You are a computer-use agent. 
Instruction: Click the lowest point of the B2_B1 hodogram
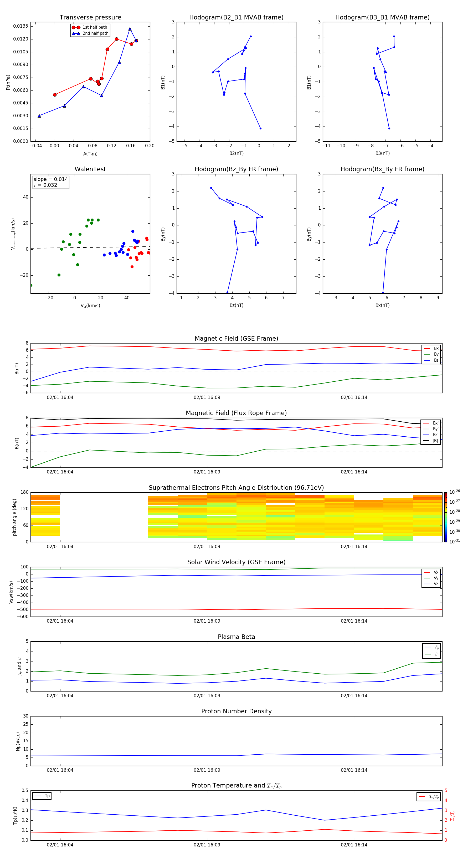[x=260, y=128]
